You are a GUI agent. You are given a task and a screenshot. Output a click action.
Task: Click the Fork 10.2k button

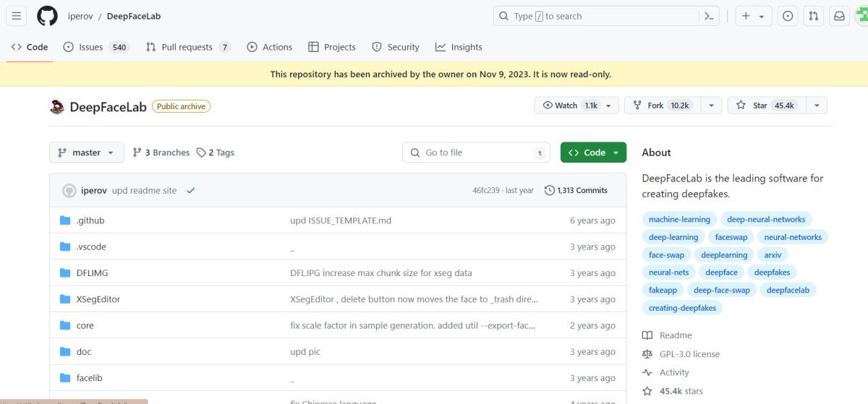coord(663,106)
